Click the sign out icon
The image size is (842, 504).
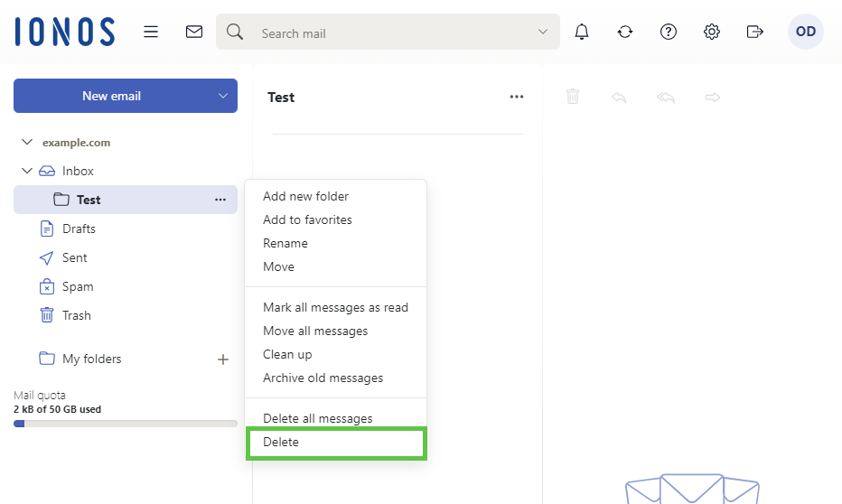pyautogui.click(x=755, y=32)
